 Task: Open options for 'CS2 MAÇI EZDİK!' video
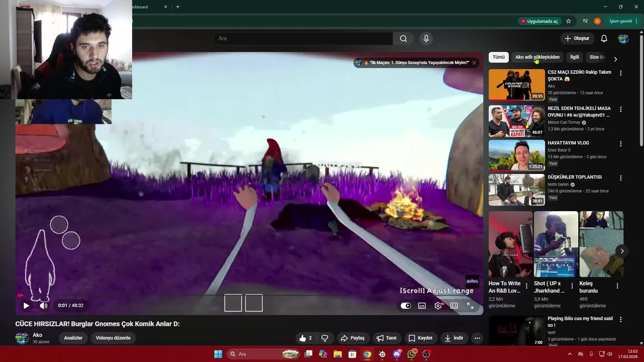pyautogui.click(x=621, y=73)
